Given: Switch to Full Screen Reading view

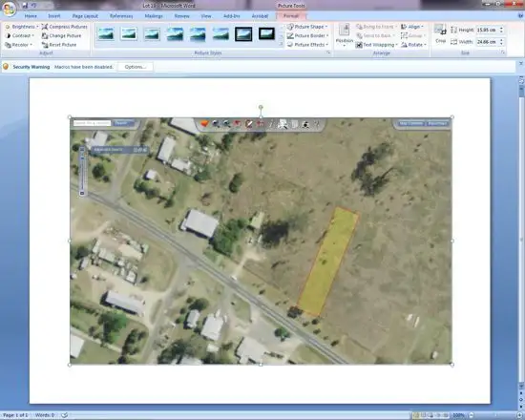Looking at the screenshot, I should pyautogui.click(x=423, y=415).
